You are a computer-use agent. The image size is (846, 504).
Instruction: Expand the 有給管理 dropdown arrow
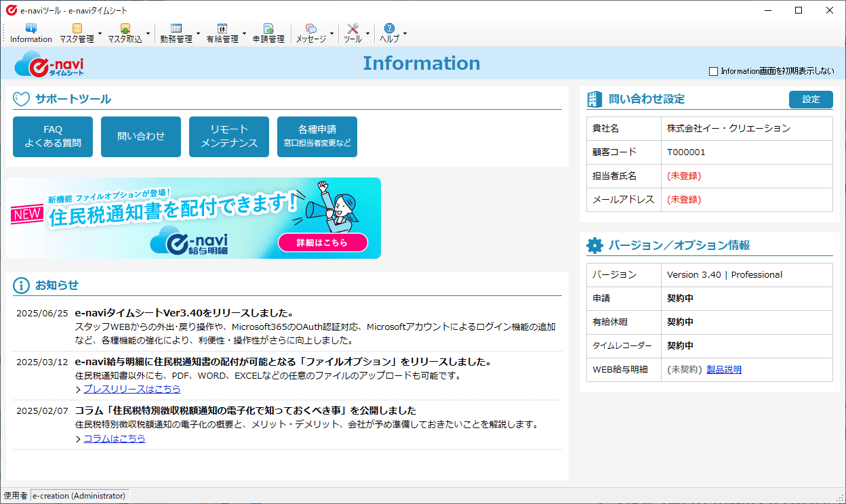click(x=244, y=33)
